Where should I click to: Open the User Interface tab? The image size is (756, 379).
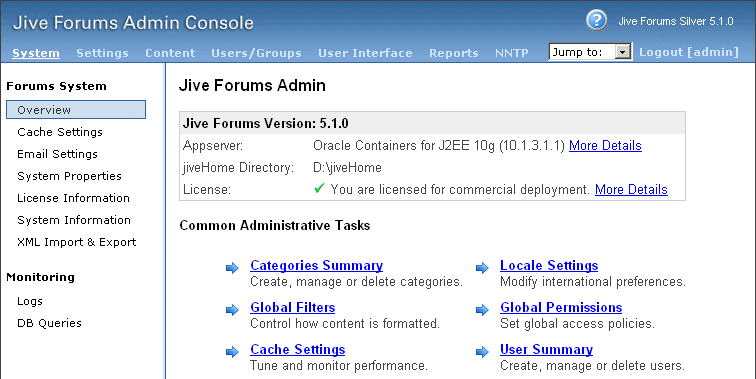point(365,53)
